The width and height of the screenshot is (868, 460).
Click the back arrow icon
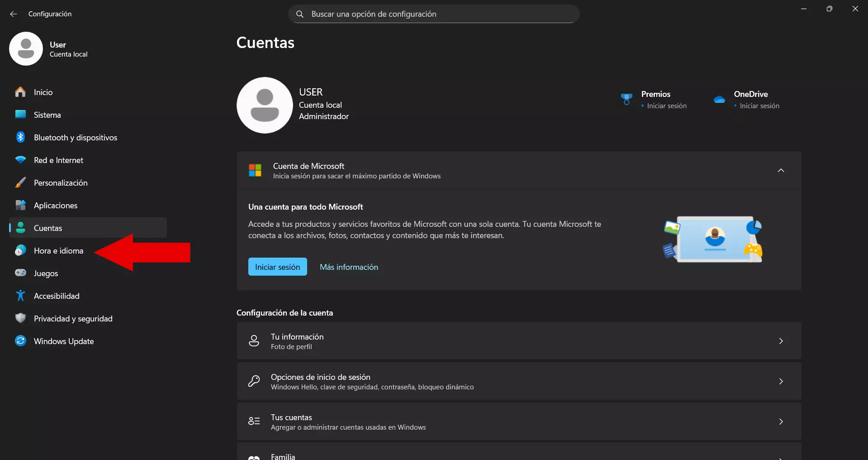(14, 14)
